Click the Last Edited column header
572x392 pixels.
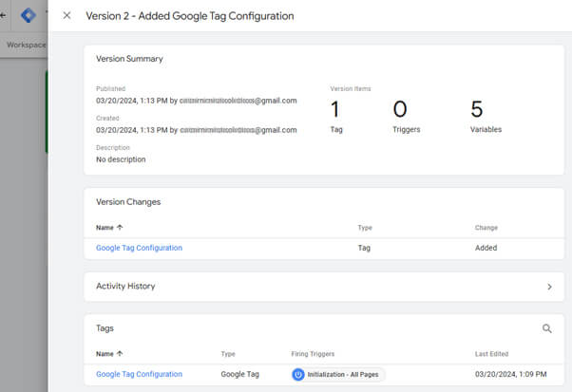(x=491, y=354)
